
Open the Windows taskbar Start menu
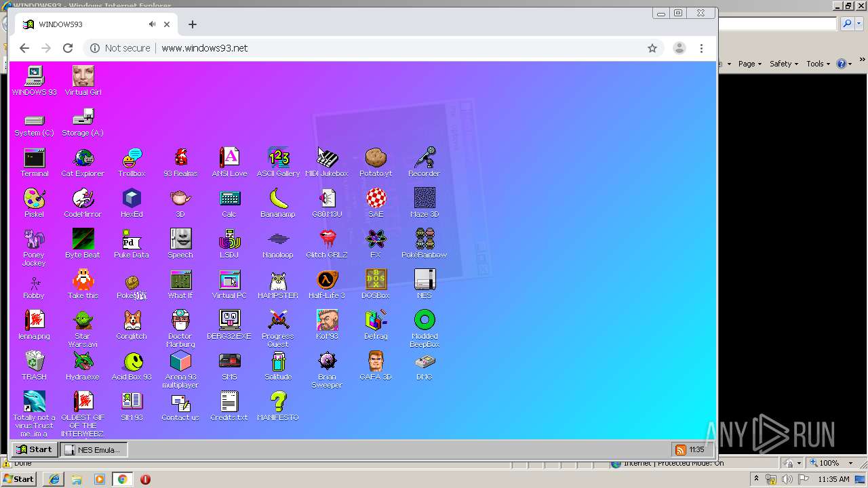click(19, 479)
